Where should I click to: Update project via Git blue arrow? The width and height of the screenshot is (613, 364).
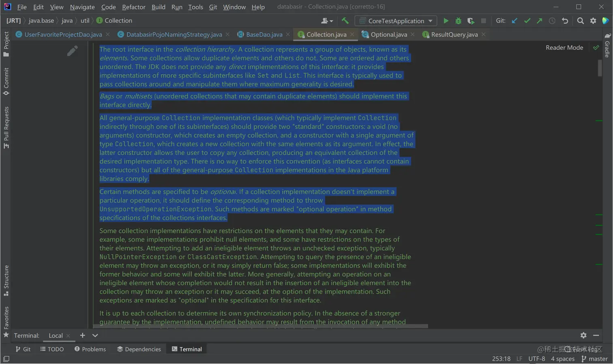[514, 21]
